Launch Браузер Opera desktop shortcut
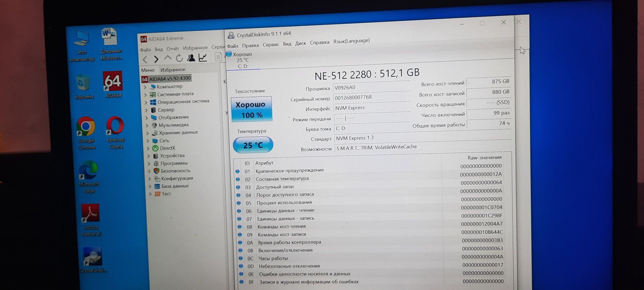This screenshot has width=644, height=290. pyautogui.click(x=116, y=132)
